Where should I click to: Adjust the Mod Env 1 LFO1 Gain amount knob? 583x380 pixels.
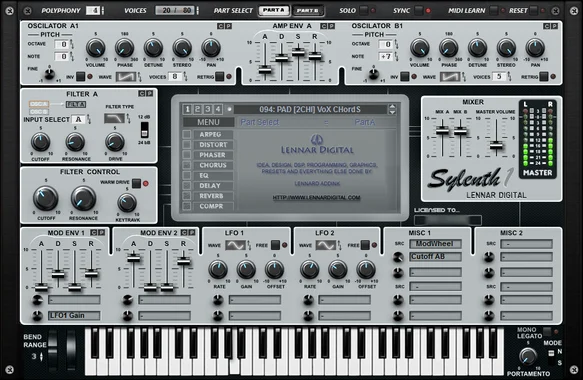pyautogui.click(x=37, y=316)
